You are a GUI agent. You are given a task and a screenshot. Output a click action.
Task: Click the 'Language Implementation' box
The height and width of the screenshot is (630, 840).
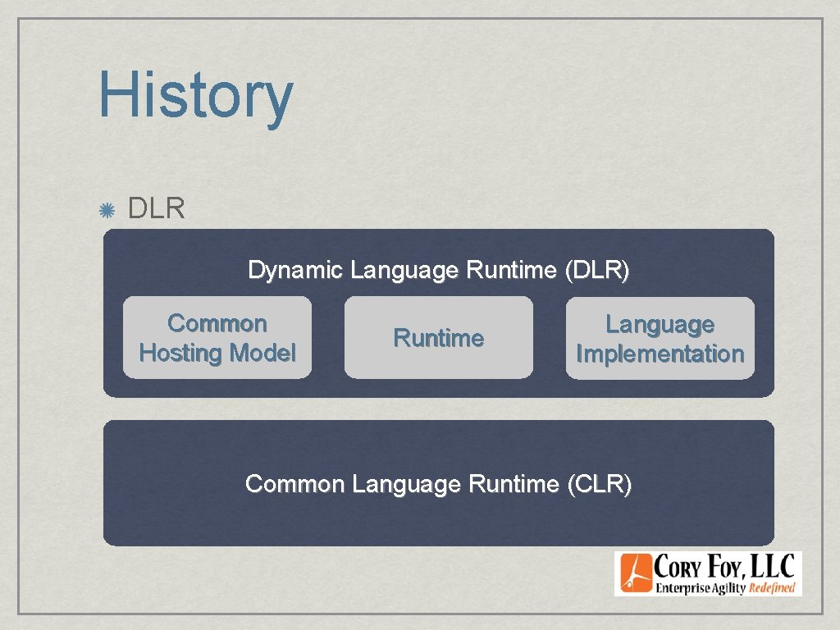pos(660,338)
